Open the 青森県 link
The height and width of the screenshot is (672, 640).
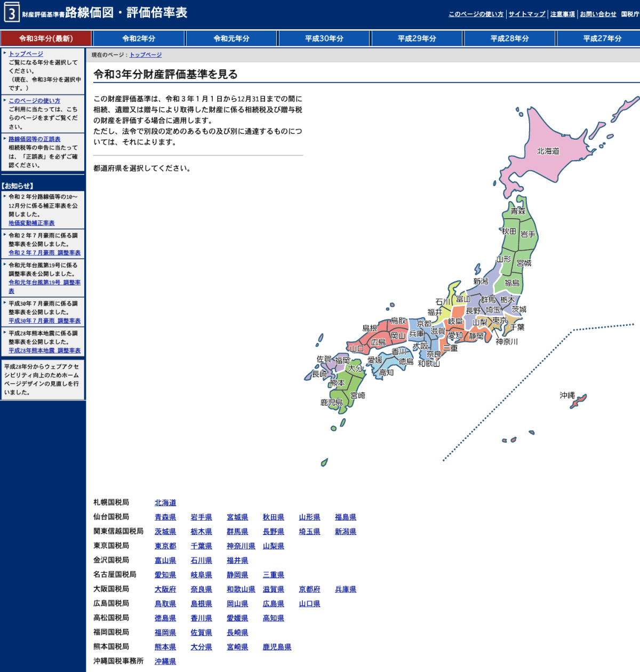[165, 517]
